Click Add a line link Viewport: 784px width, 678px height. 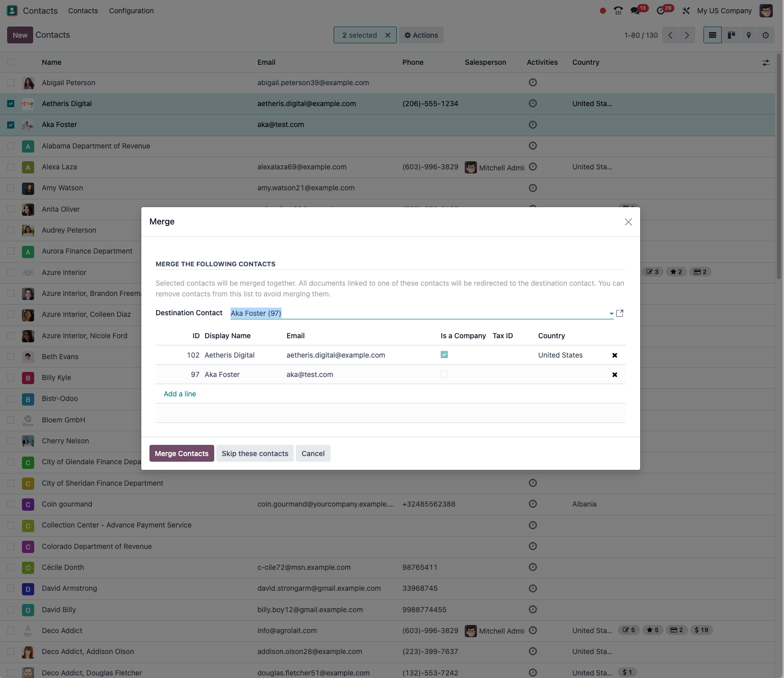pos(180,394)
